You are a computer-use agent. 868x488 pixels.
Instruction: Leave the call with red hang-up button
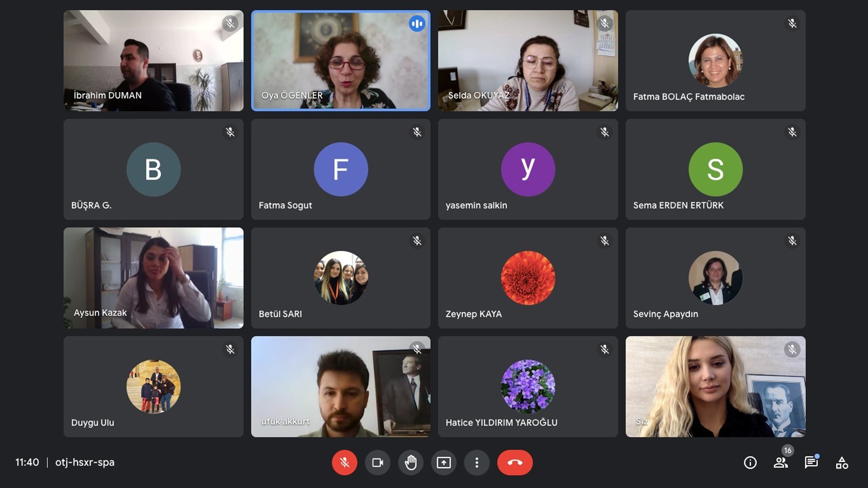515,462
